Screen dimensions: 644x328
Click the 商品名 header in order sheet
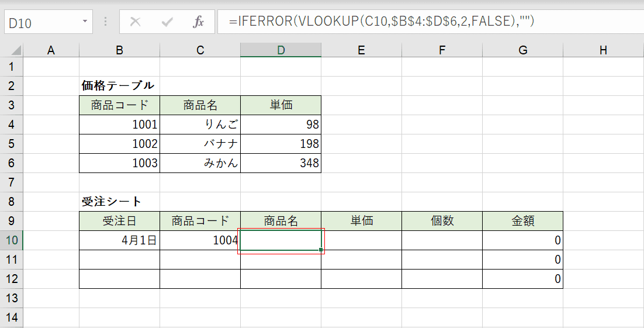coord(281,221)
